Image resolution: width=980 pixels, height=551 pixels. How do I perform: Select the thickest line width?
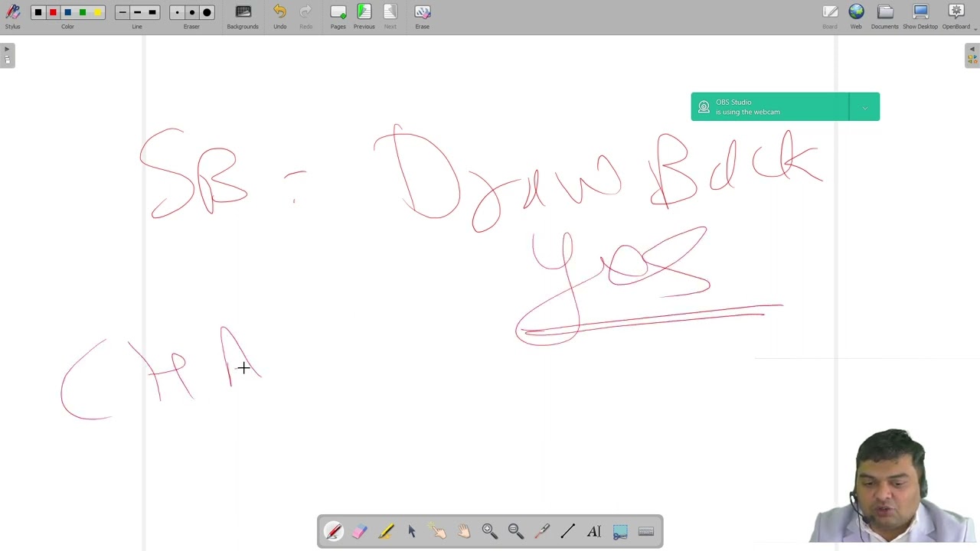coord(152,12)
